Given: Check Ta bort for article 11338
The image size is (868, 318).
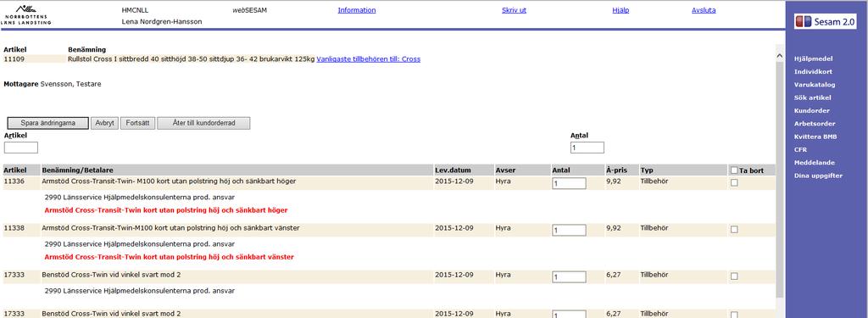Looking at the screenshot, I should click(734, 229).
